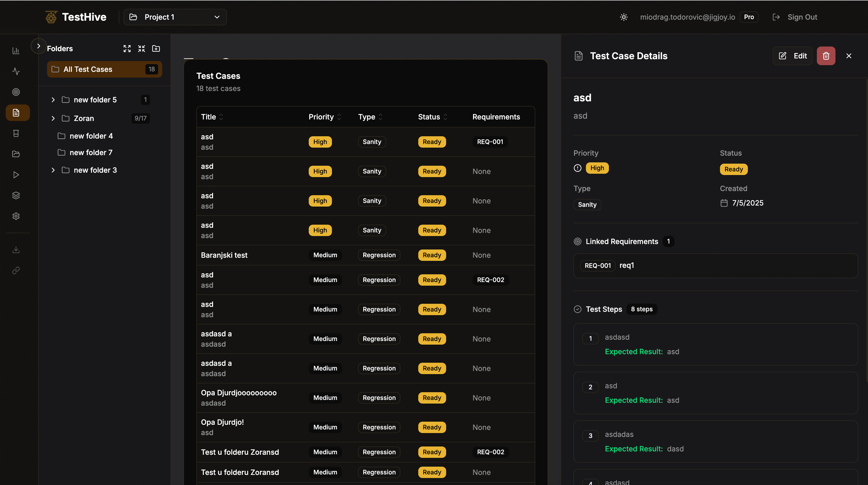Image resolution: width=868 pixels, height=485 pixels.
Task: Open the export download icon in sidebar
Action: [x=16, y=249]
